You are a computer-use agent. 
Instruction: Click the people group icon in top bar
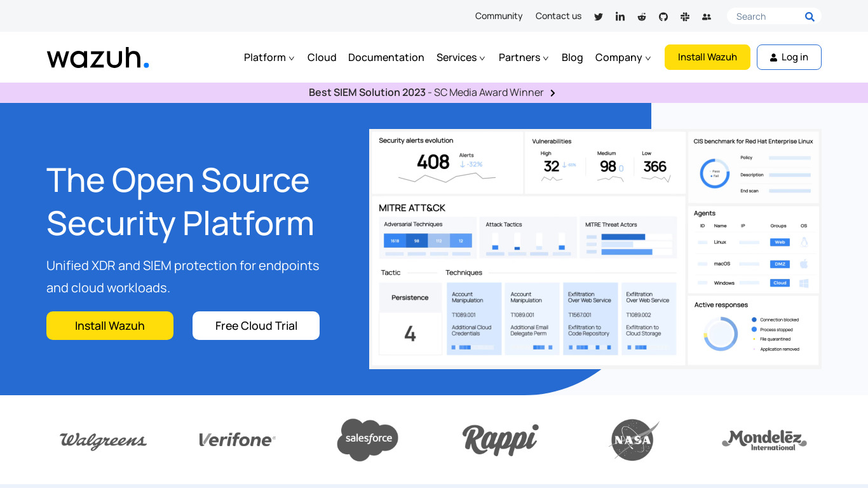(x=707, y=17)
